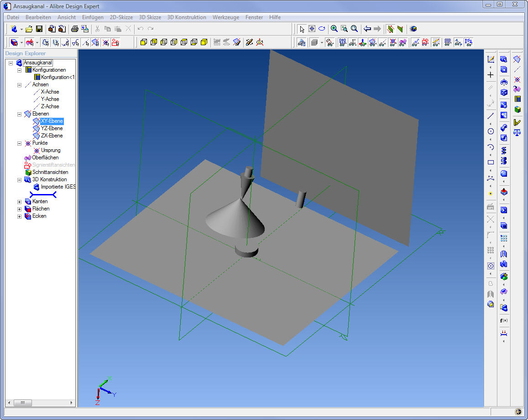Expand the Flächen tree node
This screenshot has height=420, width=528.
coord(20,209)
